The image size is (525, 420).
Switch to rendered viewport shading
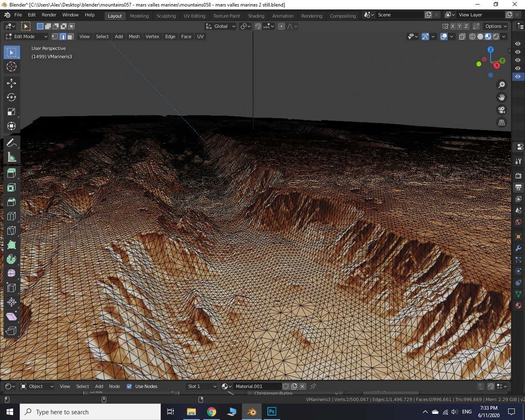(x=496, y=37)
